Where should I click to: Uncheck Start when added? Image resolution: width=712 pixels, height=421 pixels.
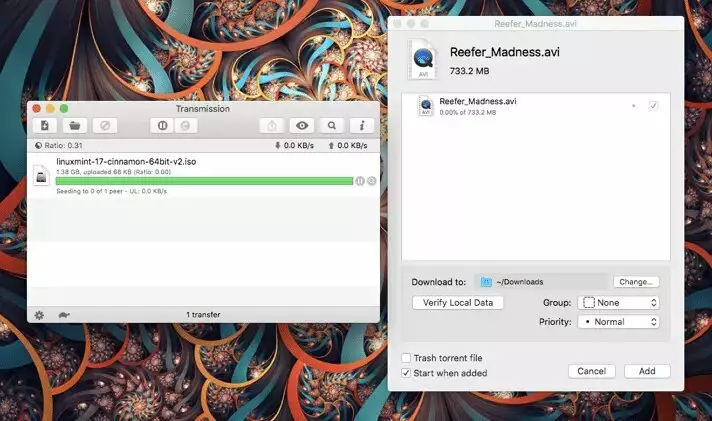[x=406, y=372]
